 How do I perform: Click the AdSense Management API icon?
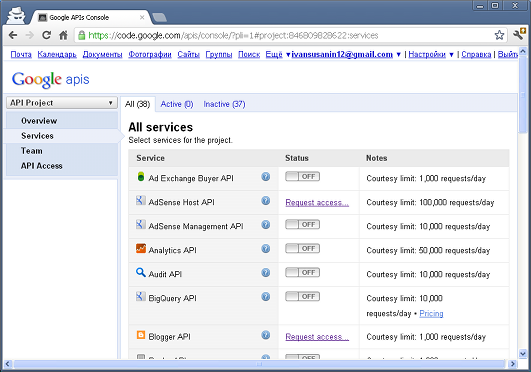[x=141, y=224]
